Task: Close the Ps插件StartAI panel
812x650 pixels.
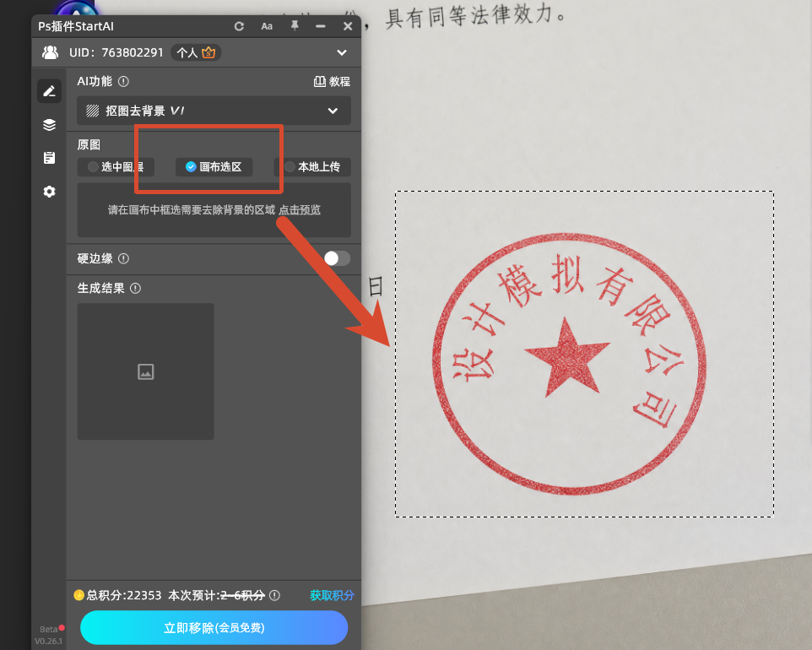Action: tap(348, 26)
